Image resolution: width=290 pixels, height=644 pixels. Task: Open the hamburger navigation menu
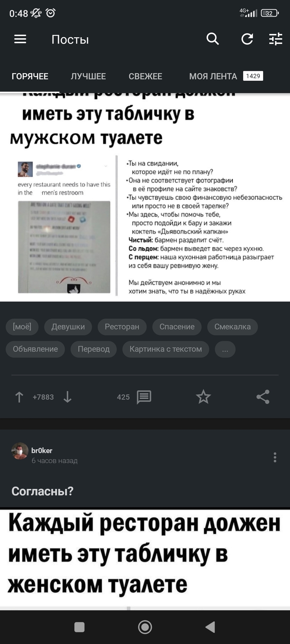(x=20, y=39)
